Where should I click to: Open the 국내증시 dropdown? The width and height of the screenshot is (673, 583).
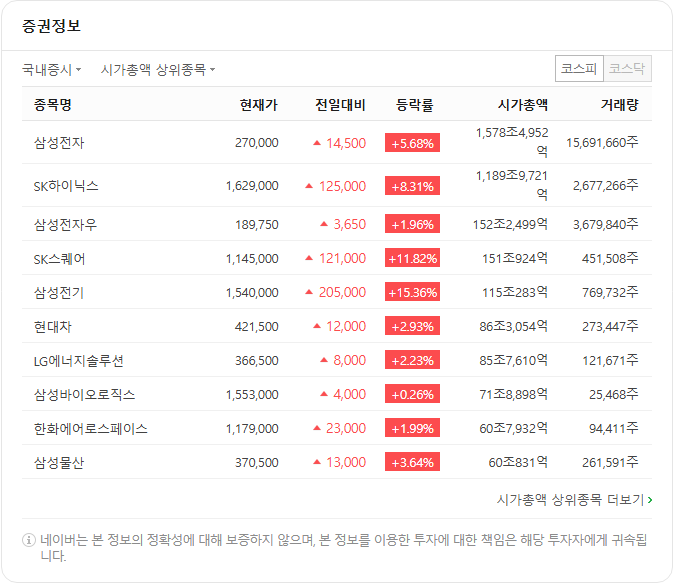tap(52, 69)
